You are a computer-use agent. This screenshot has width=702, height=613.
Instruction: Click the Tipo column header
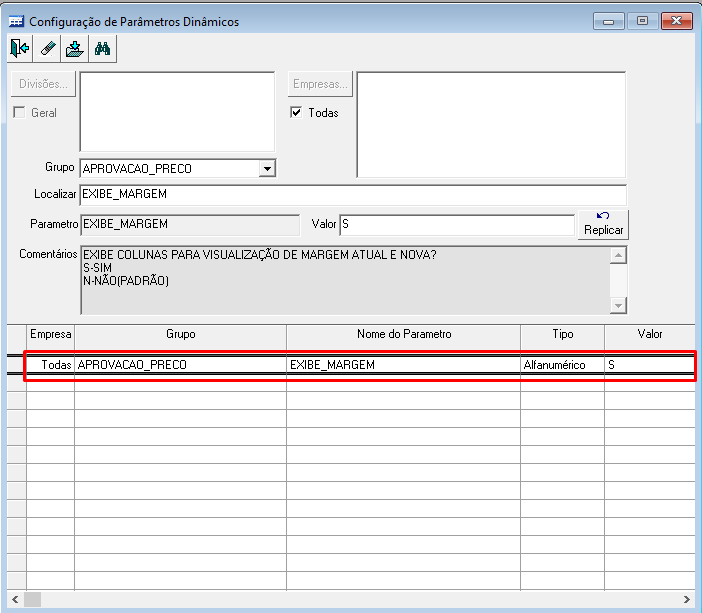(562, 334)
